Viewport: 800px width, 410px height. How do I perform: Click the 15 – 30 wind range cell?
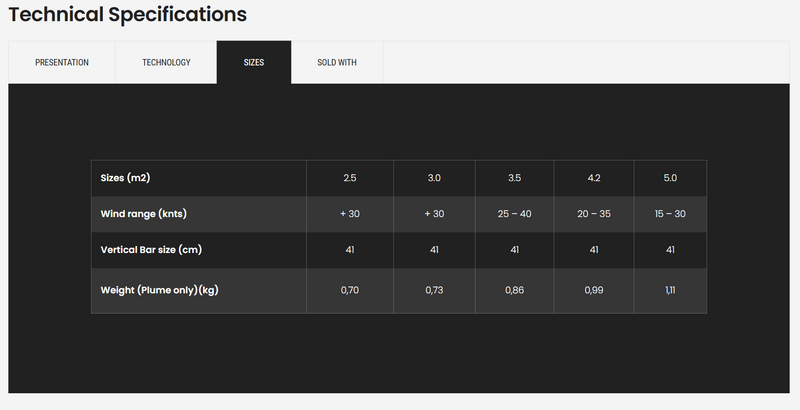[x=670, y=214]
